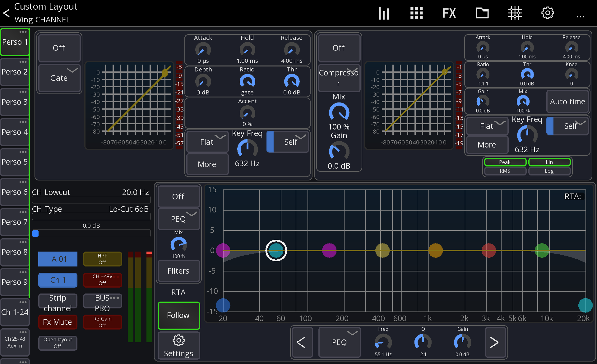Select the Perso 3 layout tab
Image resolution: width=597 pixels, height=364 pixels.
[15, 102]
